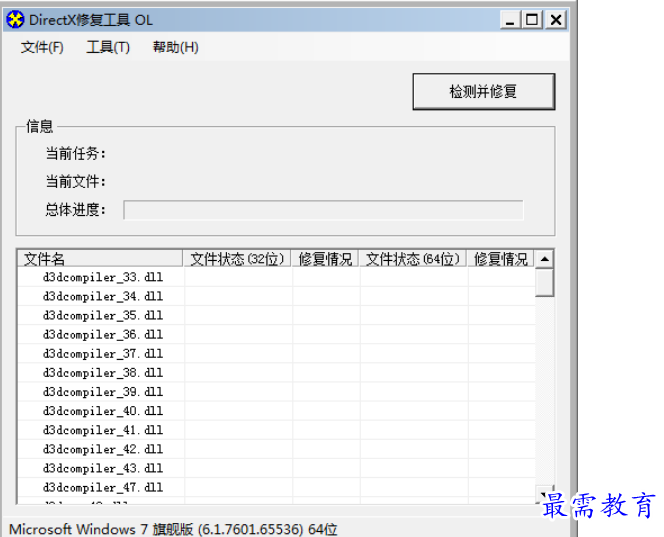The image size is (664, 537).
Task: Maximize the DirectX修复工具 window
Action: (x=532, y=20)
